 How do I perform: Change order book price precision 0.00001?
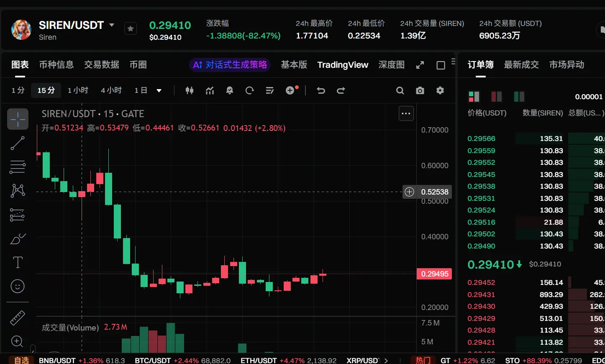click(589, 97)
